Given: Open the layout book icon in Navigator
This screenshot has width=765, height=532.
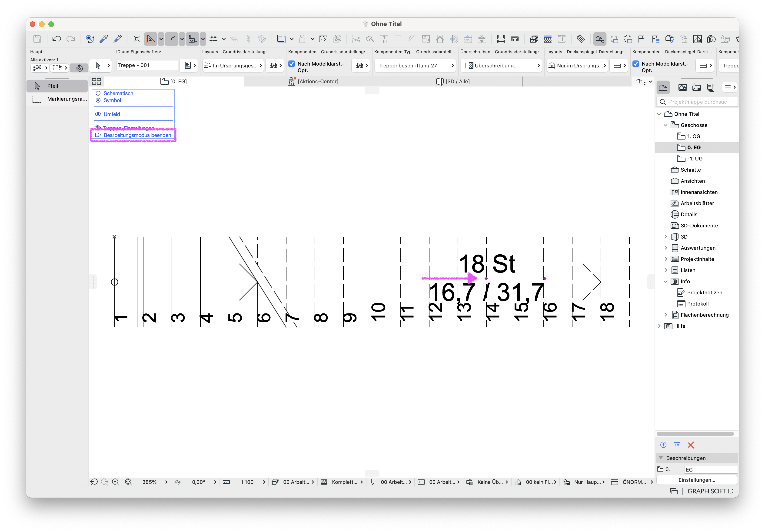Looking at the screenshot, I should click(x=696, y=88).
